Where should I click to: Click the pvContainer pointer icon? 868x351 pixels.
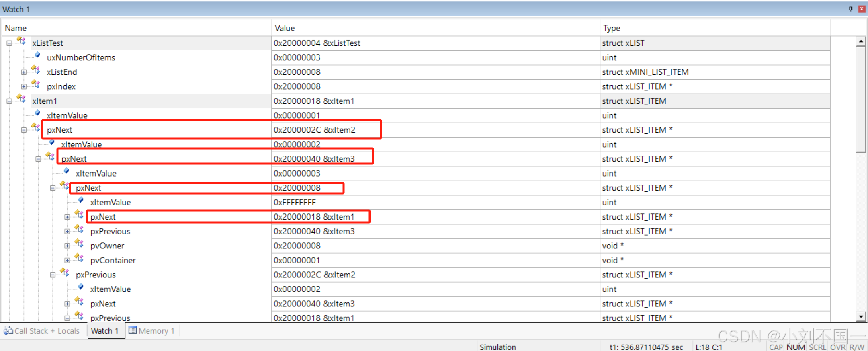click(79, 258)
